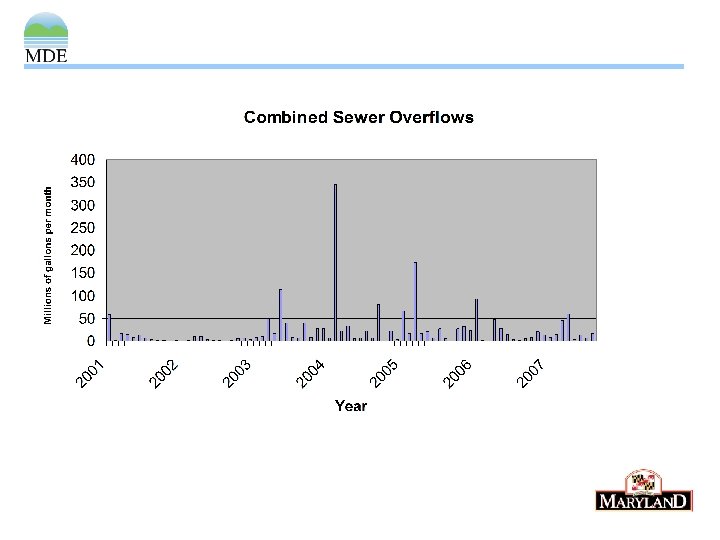Click the Maryland flag logo
This screenshot has width=720, height=540.
pos(644,490)
